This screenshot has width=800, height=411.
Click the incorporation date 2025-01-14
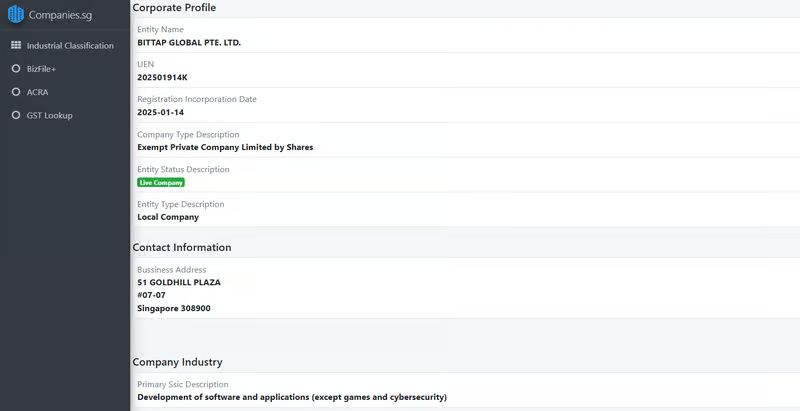click(x=160, y=112)
